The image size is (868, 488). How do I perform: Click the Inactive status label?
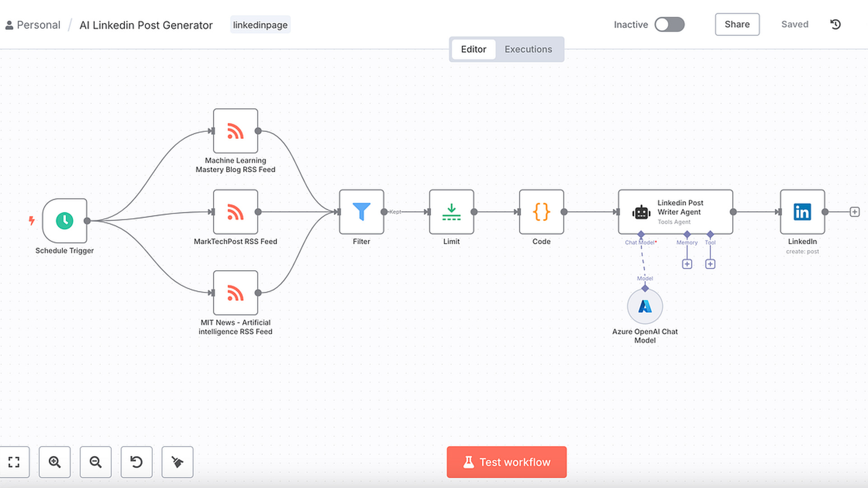[x=631, y=25]
